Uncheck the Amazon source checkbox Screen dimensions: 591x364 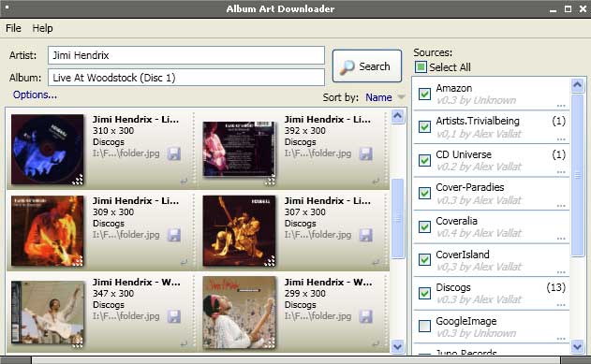[425, 94]
